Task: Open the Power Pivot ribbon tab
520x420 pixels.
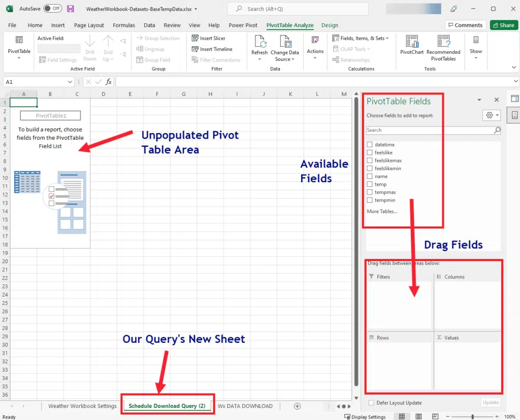Action: coord(243,25)
